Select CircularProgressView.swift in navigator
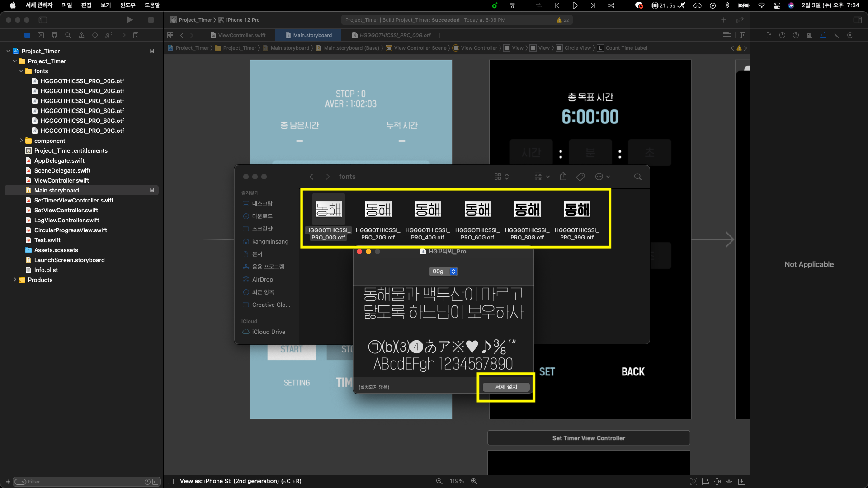 pyautogui.click(x=81, y=230)
